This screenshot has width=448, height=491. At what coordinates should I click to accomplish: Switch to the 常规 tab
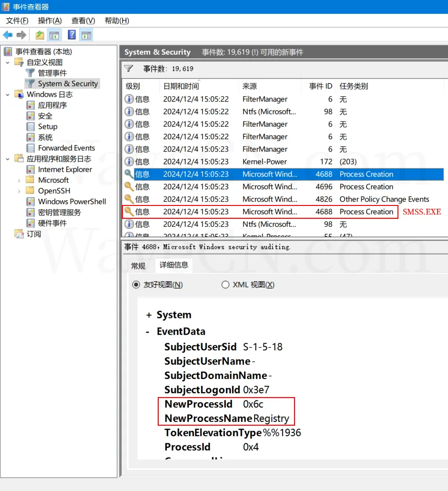point(138,266)
